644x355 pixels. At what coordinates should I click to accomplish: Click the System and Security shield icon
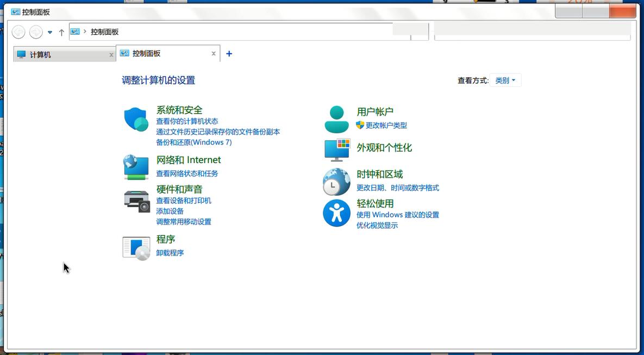click(x=136, y=119)
